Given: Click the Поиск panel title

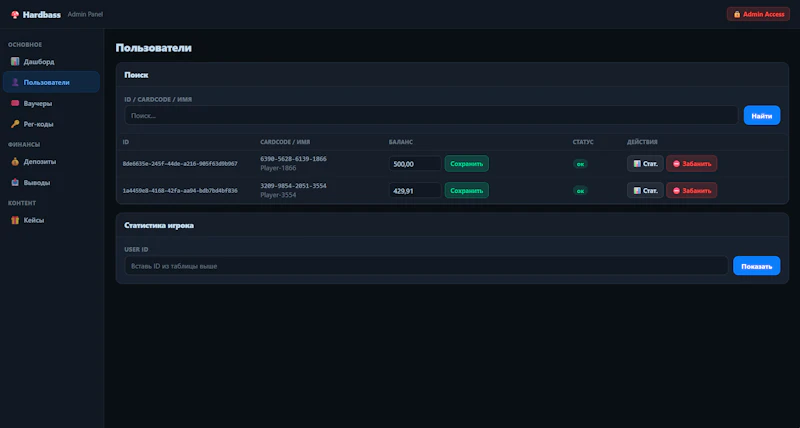Looking at the screenshot, I should 136,75.
